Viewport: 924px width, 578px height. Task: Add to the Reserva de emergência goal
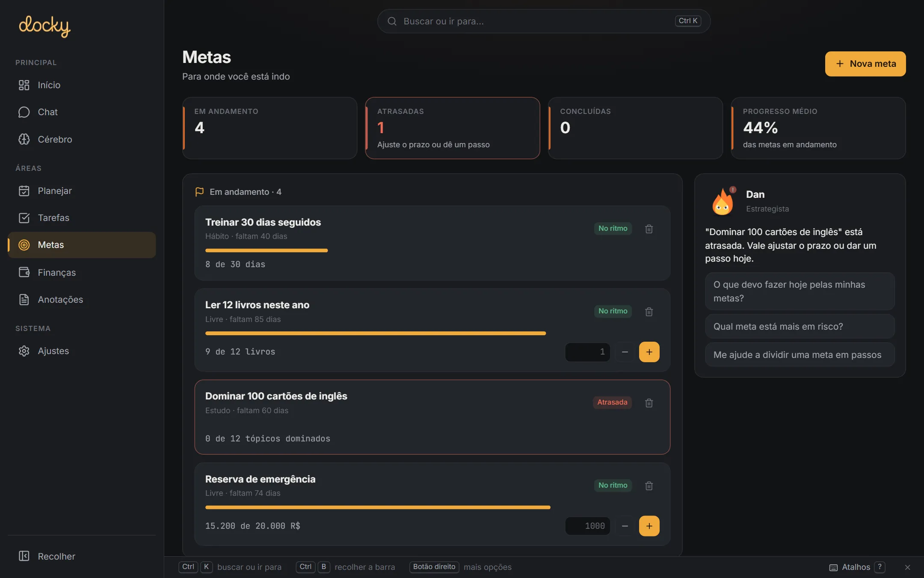649,526
